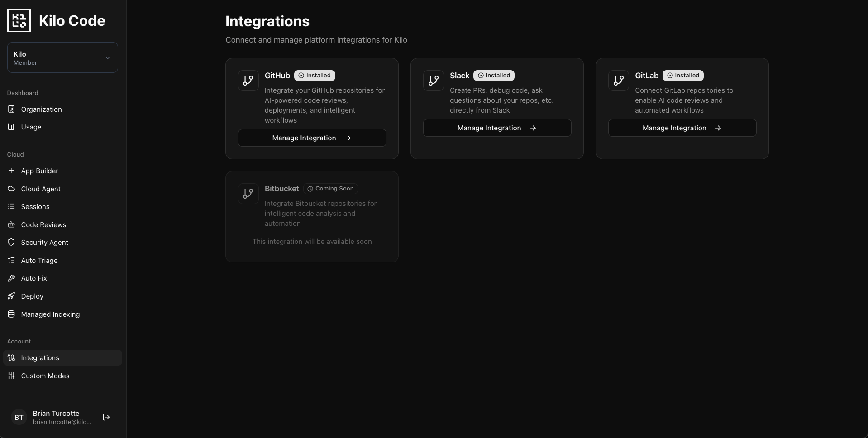Select Custom Modes in the Account section

point(45,376)
